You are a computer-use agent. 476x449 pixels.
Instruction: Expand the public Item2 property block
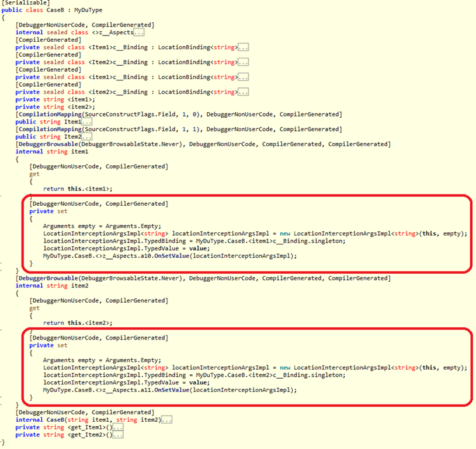click(87, 137)
